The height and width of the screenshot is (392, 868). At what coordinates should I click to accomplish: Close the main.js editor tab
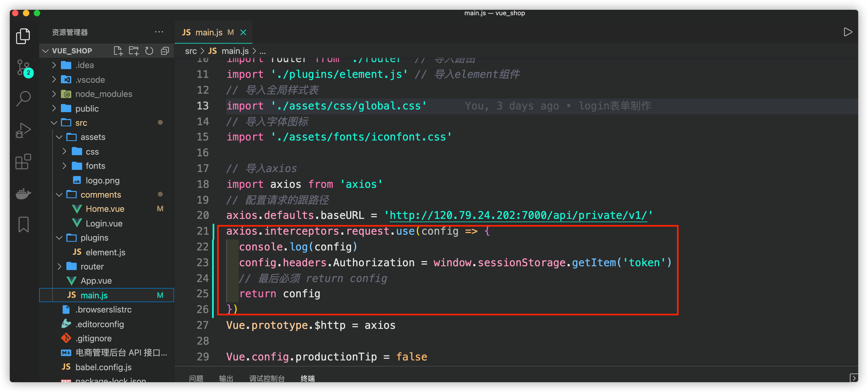pos(243,32)
